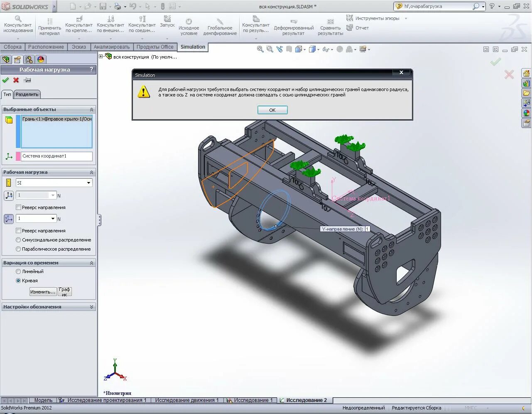This screenshot has width=532, height=414.
Task: Open display style dropdown arrow
Action: pos(318,49)
